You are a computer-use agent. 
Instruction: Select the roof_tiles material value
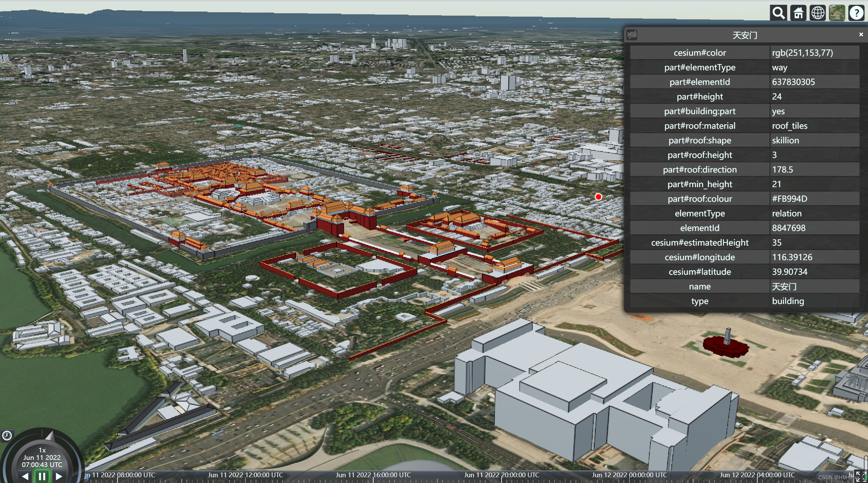[790, 126]
